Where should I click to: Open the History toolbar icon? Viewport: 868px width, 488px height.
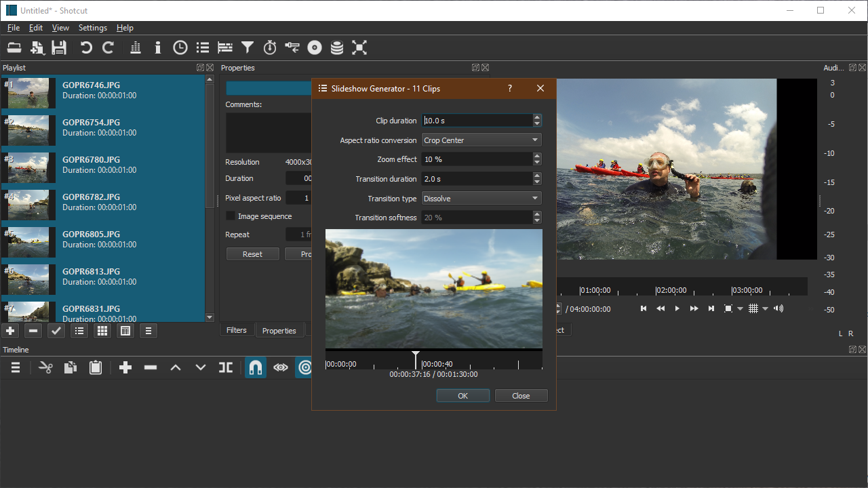[x=292, y=47]
